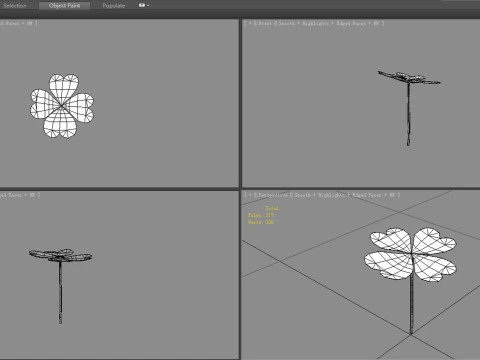Viewport: 480px width, 360px height.
Task: Open the Selection ribbon tab
Action: point(15,6)
